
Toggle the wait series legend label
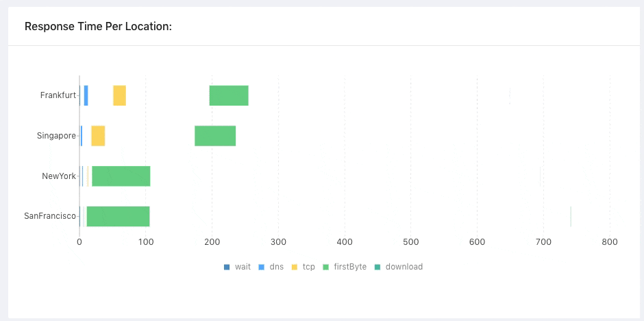pos(243,267)
